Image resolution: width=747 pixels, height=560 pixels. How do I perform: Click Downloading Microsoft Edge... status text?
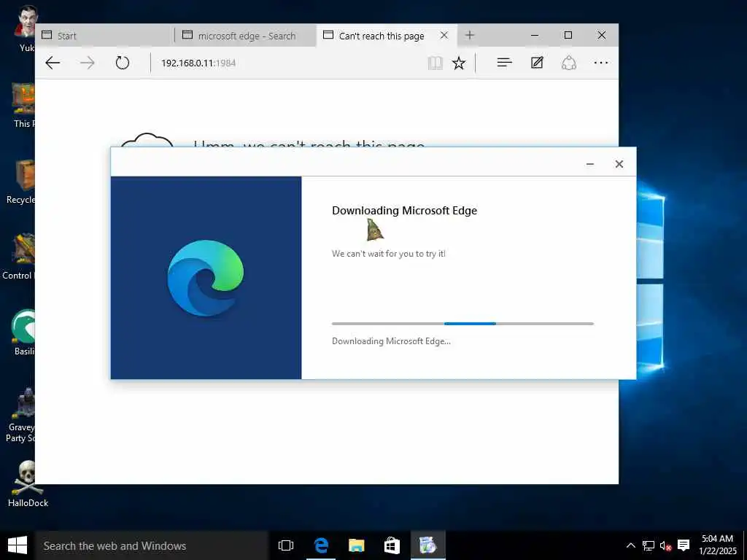point(391,341)
